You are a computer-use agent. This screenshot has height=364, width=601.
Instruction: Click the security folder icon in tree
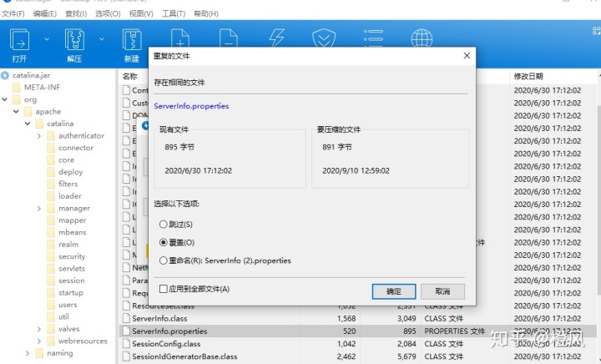tap(51, 256)
